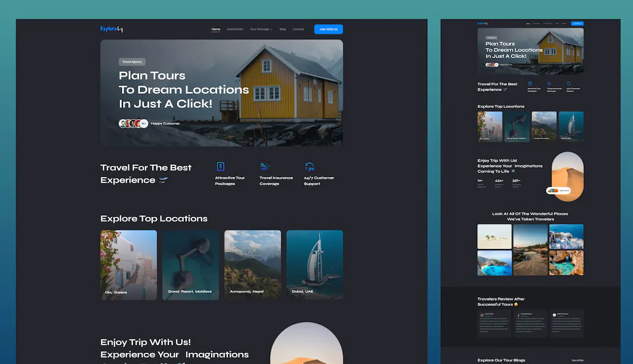Click the ExploreLy logo in the small preview
Screen dimensions: 633x364
coord(482,23)
